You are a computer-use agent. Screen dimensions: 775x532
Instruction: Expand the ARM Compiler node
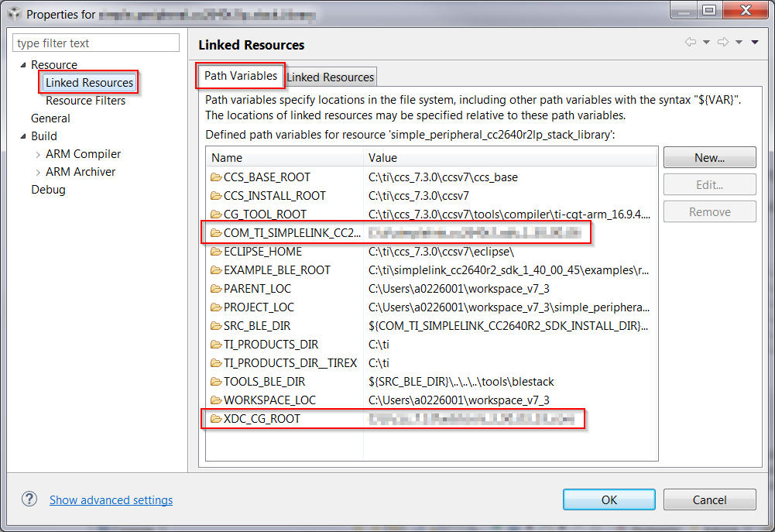36,153
